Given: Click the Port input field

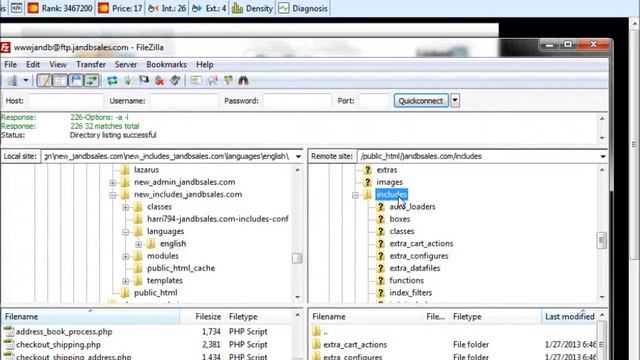Looking at the screenshot, I should coord(374,101).
